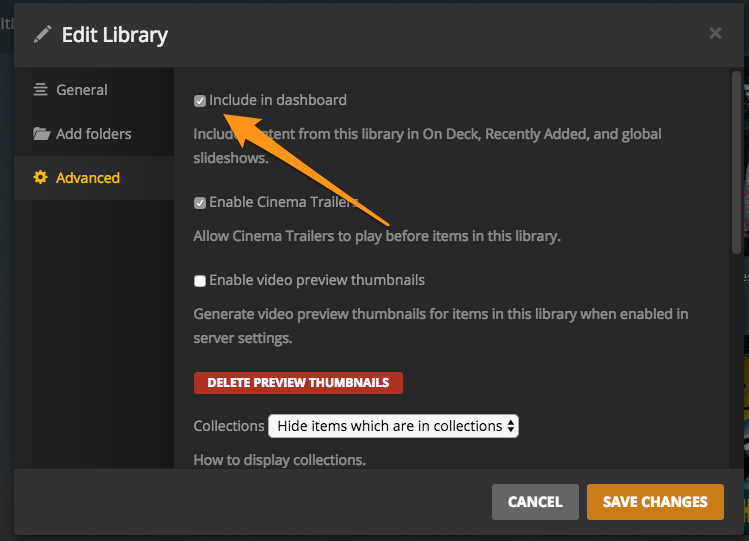749x541 pixels.
Task: Click the 'How to display collections.' text
Action: (x=279, y=460)
